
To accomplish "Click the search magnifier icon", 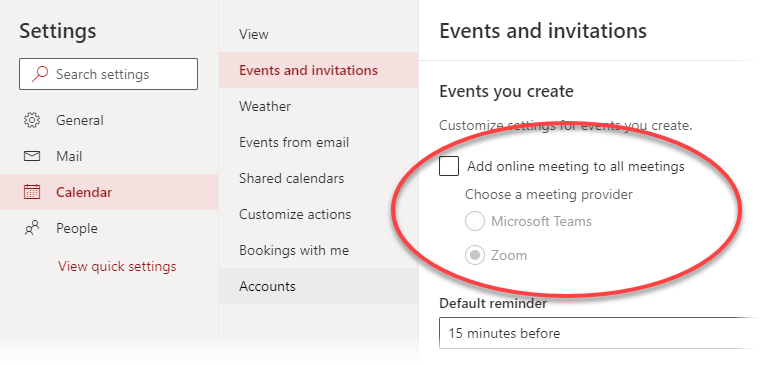I will pos(40,74).
